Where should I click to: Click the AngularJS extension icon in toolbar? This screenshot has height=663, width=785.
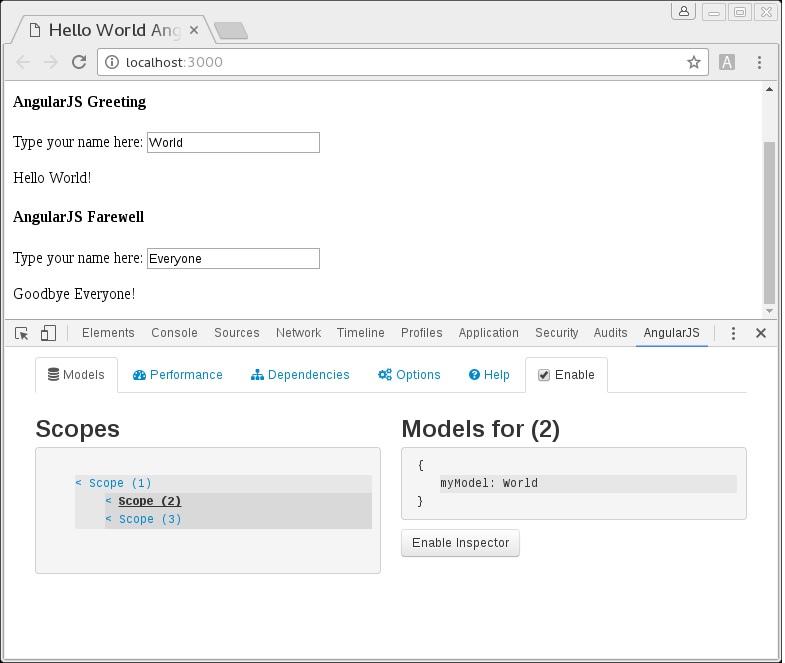point(726,62)
